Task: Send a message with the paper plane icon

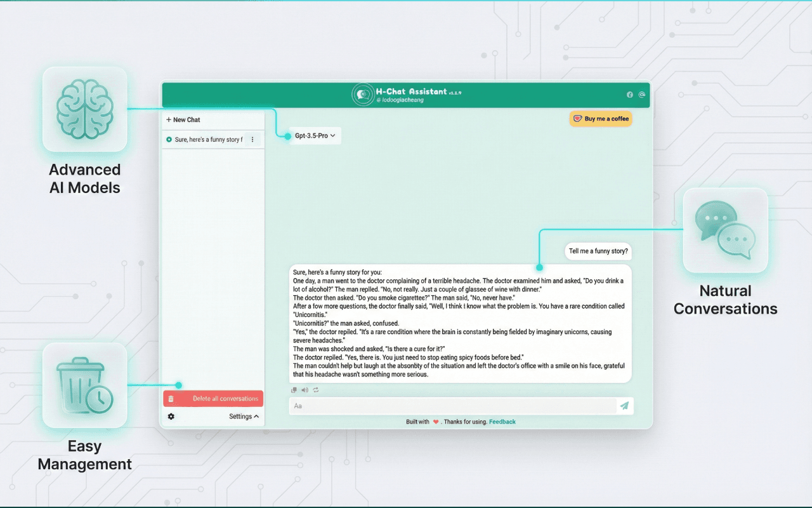Action: [624, 406]
